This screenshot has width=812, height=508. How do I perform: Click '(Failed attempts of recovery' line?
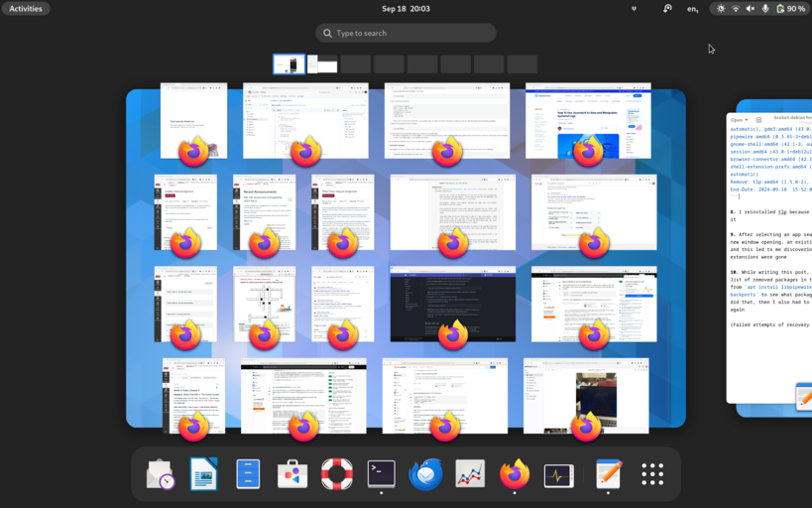click(771, 325)
